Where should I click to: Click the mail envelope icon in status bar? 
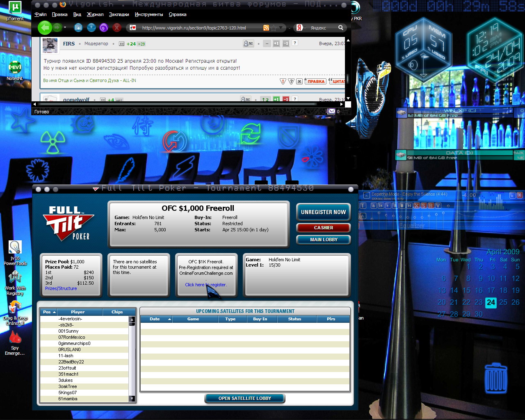point(331,111)
